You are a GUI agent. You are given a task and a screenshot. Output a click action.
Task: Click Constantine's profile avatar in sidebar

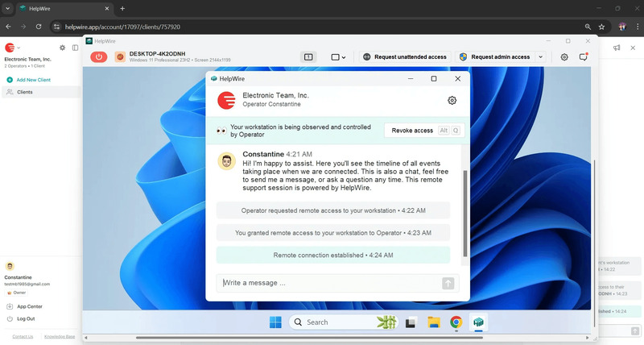pos(10,266)
